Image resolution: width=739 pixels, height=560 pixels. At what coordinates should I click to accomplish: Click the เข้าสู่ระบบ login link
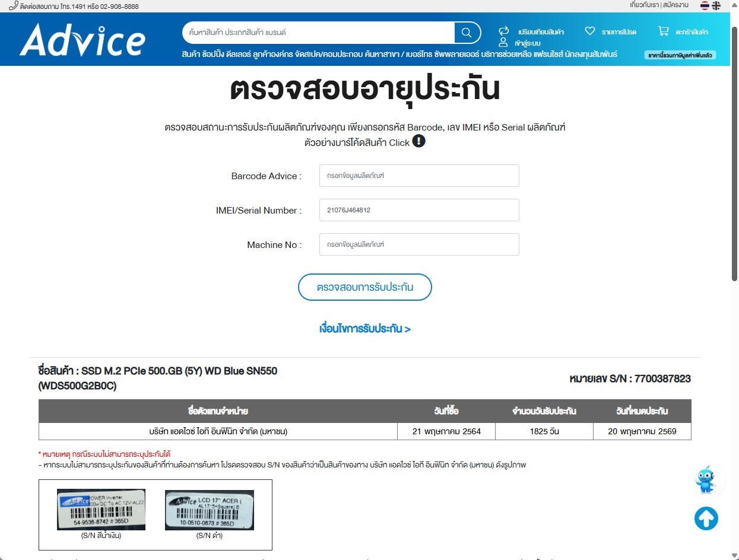click(x=528, y=43)
